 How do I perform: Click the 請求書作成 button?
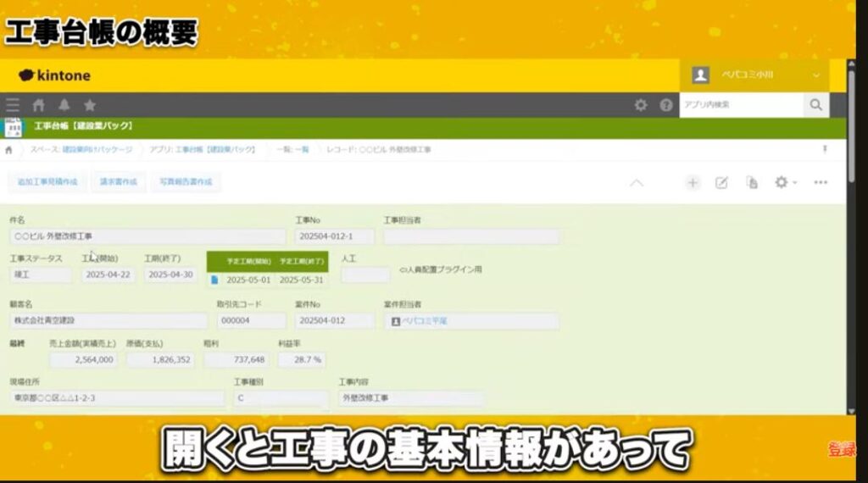118,182
